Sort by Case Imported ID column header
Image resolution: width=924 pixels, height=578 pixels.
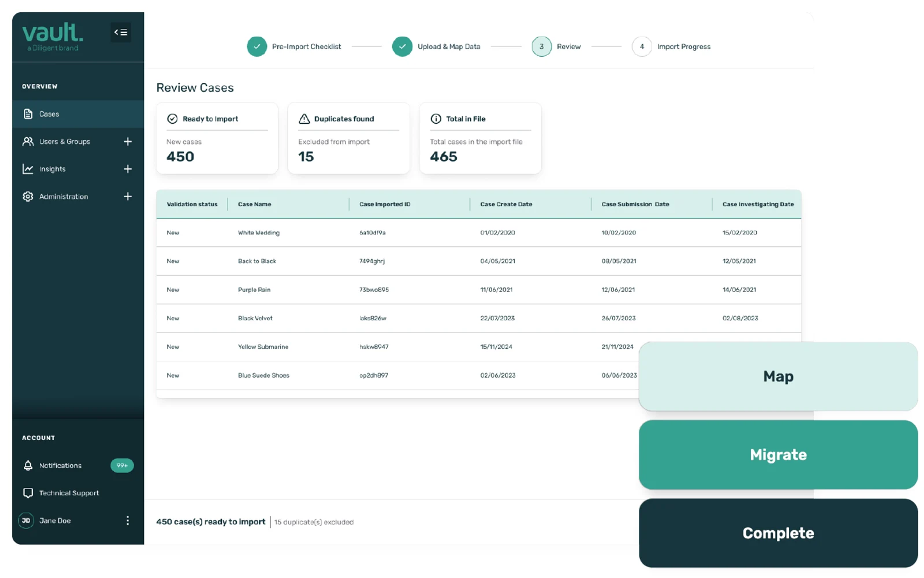(385, 204)
